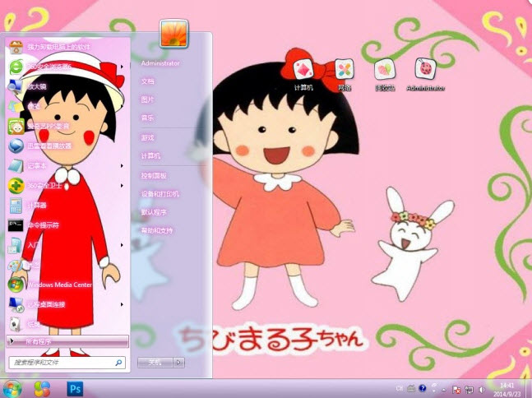The width and height of the screenshot is (532, 398).
Task: Launch the solitaire cards icon
Action: pos(15,324)
